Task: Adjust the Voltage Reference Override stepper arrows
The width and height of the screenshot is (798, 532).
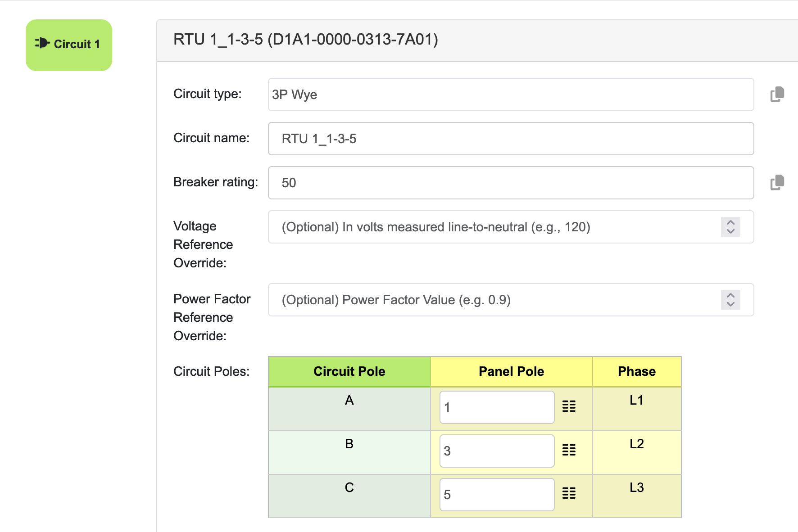Action: 730,227
